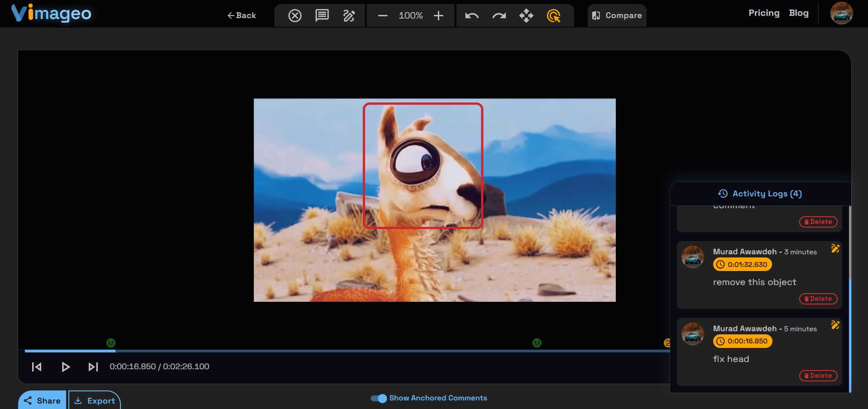Click the video progress bar

click(x=347, y=351)
